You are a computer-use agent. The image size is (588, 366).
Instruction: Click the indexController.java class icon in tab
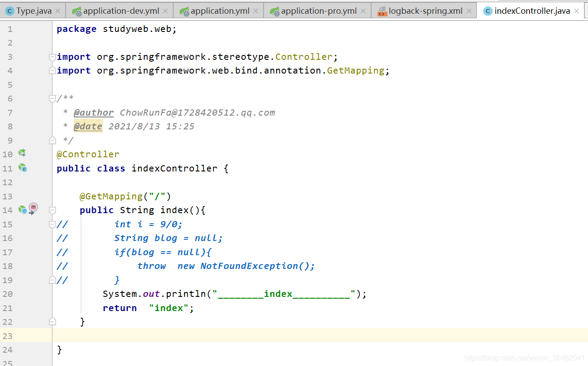[x=487, y=11]
